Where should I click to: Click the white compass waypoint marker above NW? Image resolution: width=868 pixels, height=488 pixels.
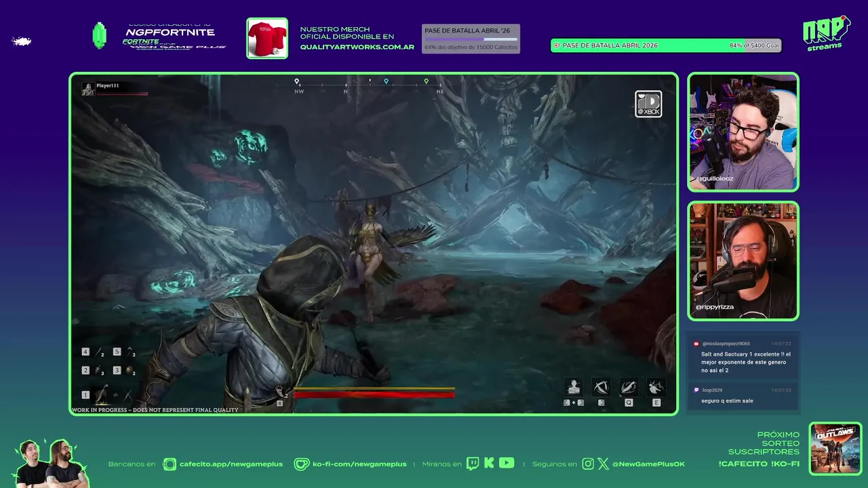296,81
